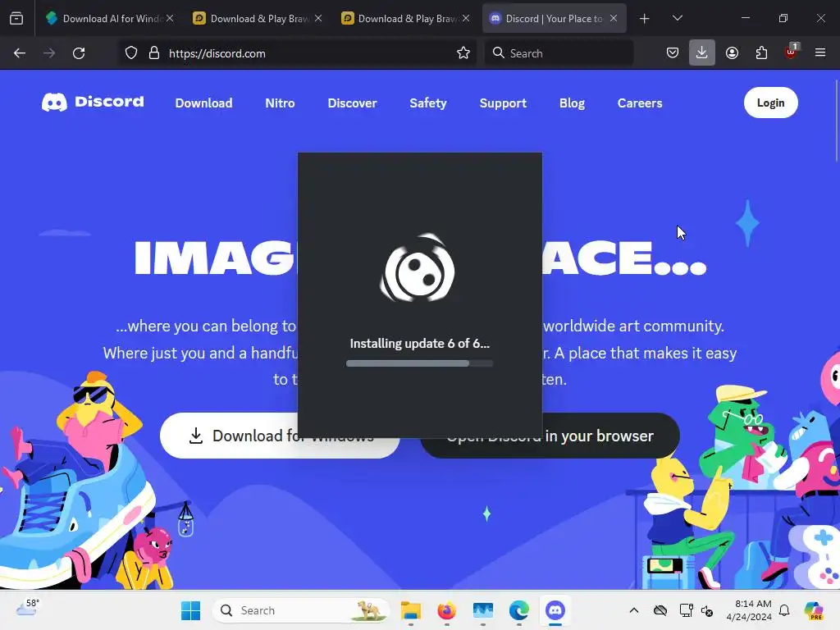The image size is (840, 630).
Task: Open Copilot preview icon in taskbar
Action: tap(814, 610)
